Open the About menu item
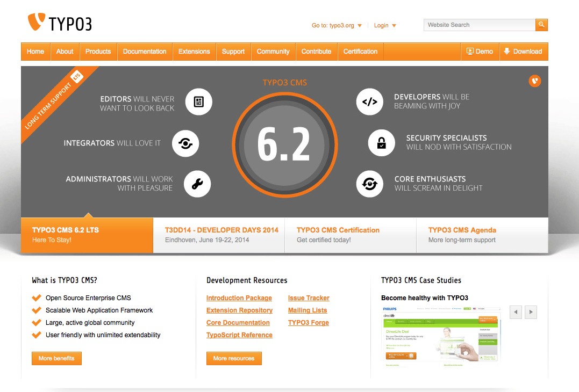 (65, 52)
